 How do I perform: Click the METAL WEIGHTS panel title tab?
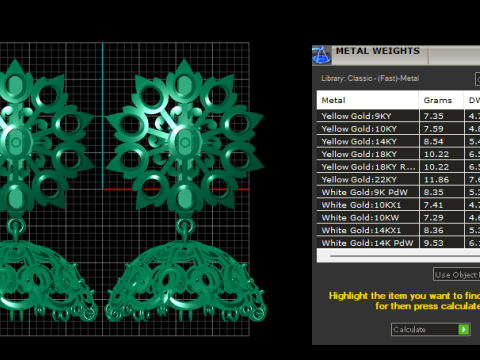(378, 51)
